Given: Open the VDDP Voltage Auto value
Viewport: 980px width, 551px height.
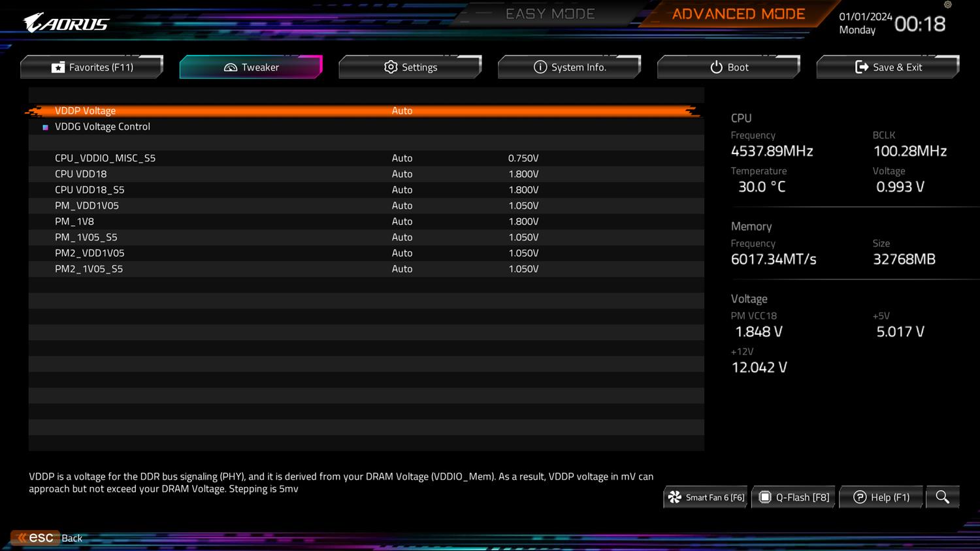Looking at the screenshot, I should [402, 111].
